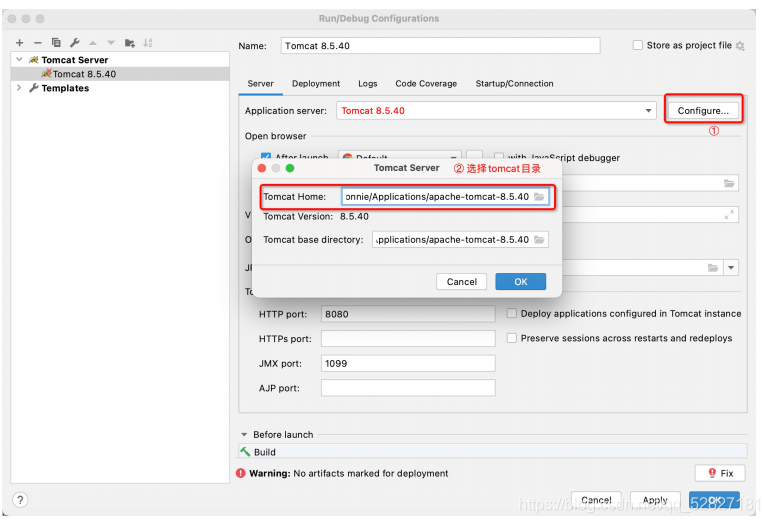Viewport: 770px width, 523px height.
Task: Open Code Coverage tab
Action: coord(426,83)
